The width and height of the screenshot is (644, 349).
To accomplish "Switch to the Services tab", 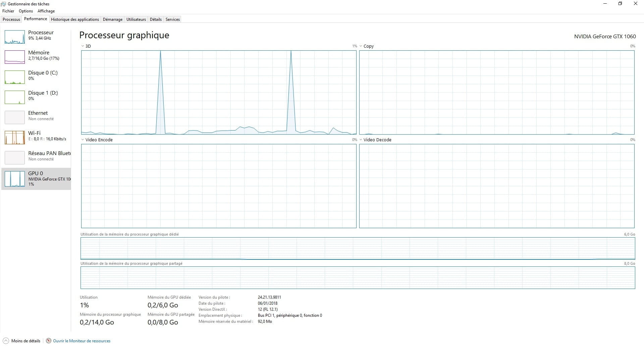I will 173,19.
